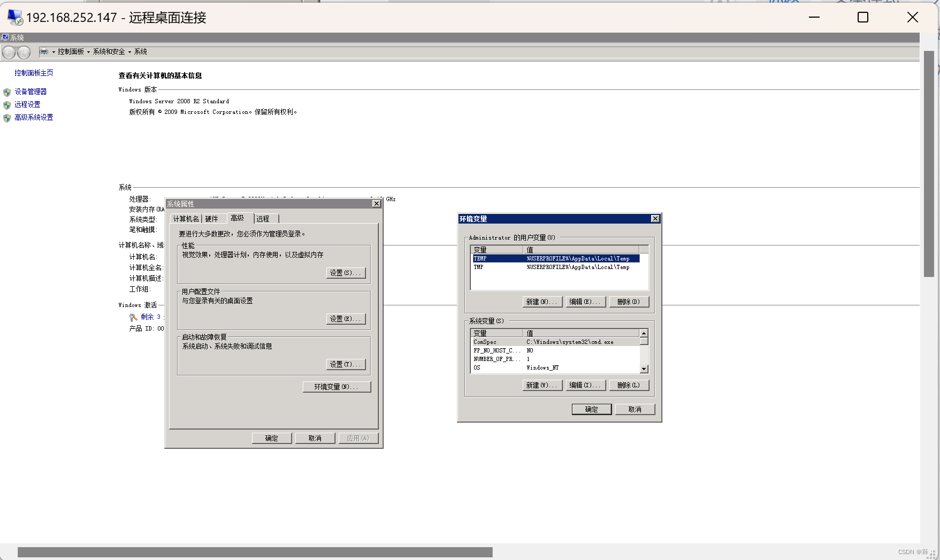Click the up arrow of system variables scrollbar

[644, 333]
